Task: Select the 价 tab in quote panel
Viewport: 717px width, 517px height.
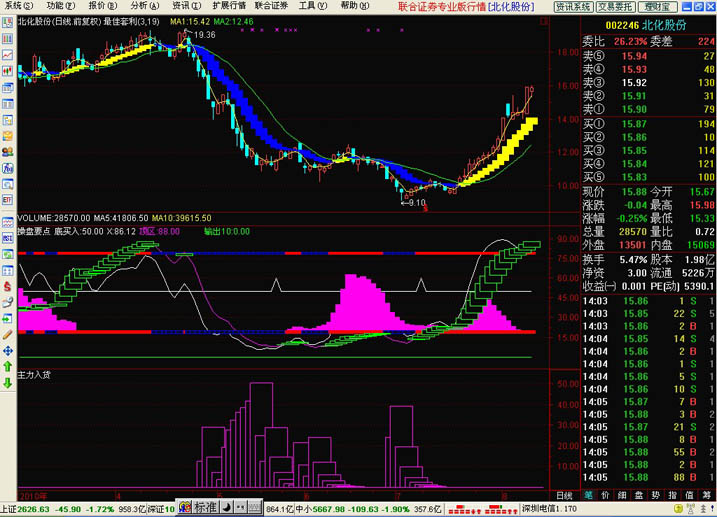Action: pyautogui.click(x=605, y=495)
